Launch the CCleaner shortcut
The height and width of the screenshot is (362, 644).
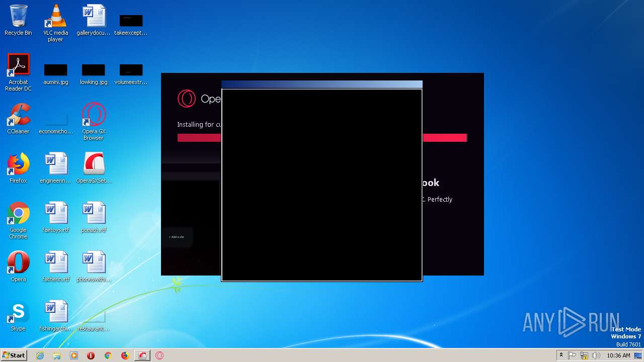pyautogui.click(x=18, y=119)
